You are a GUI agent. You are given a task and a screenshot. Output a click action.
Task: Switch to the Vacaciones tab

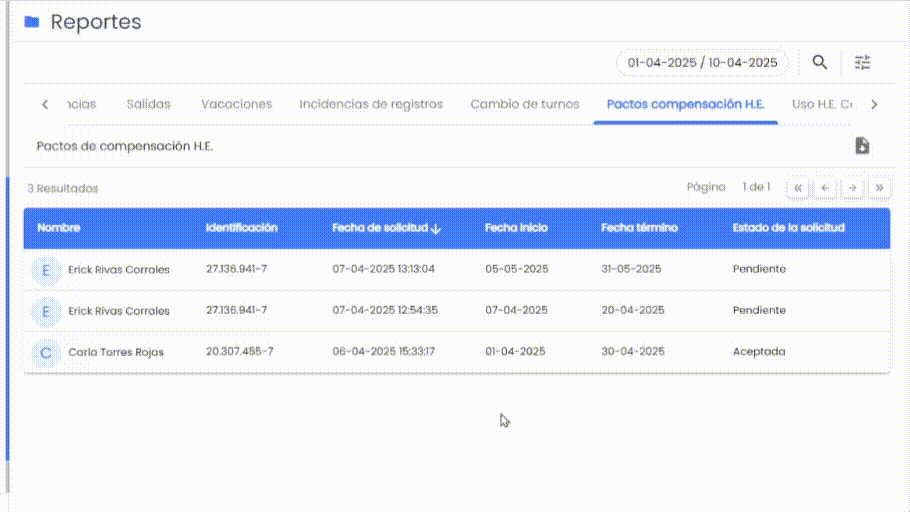[236, 104]
